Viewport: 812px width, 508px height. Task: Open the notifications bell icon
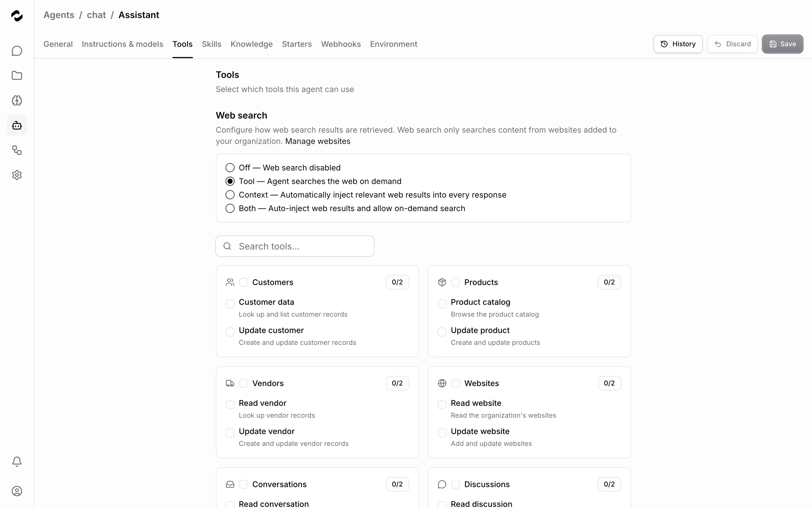tap(17, 462)
